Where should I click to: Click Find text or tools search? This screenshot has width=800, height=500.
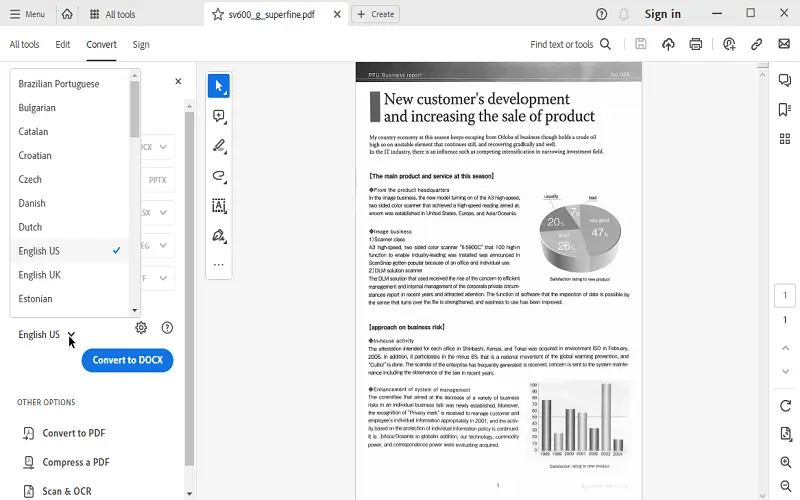coord(570,44)
